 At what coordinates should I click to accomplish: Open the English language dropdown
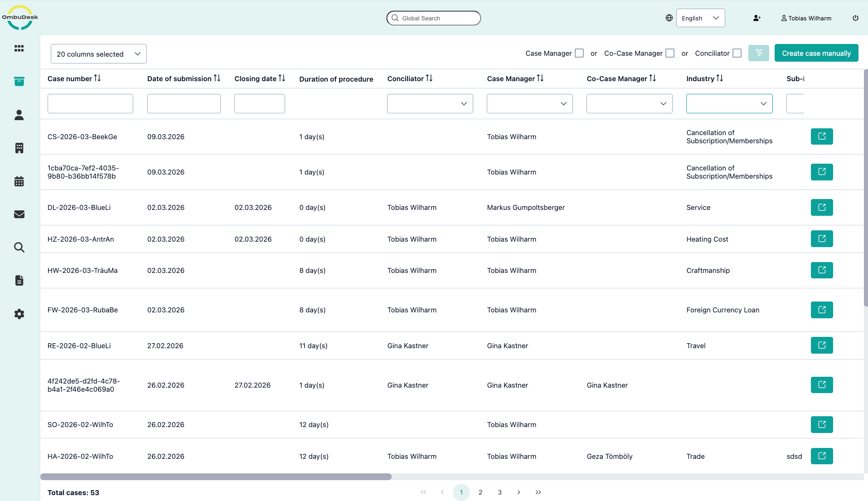point(700,18)
